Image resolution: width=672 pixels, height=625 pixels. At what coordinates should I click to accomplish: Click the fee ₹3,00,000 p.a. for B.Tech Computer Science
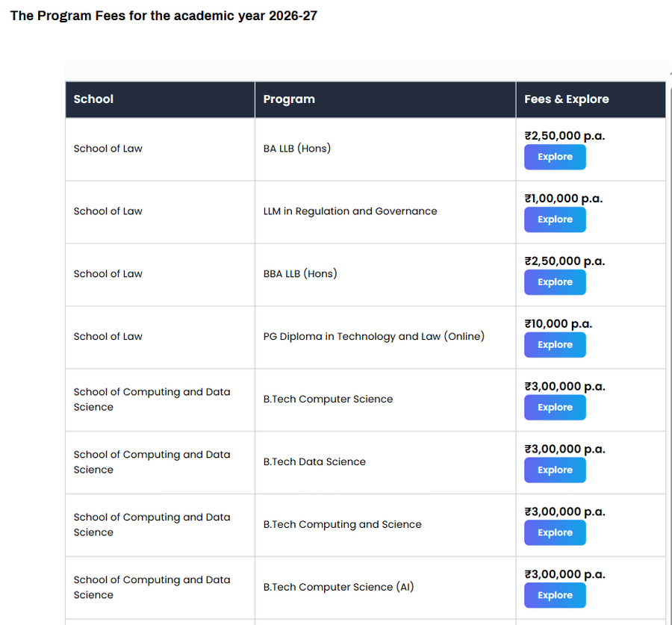tap(564, 386)
